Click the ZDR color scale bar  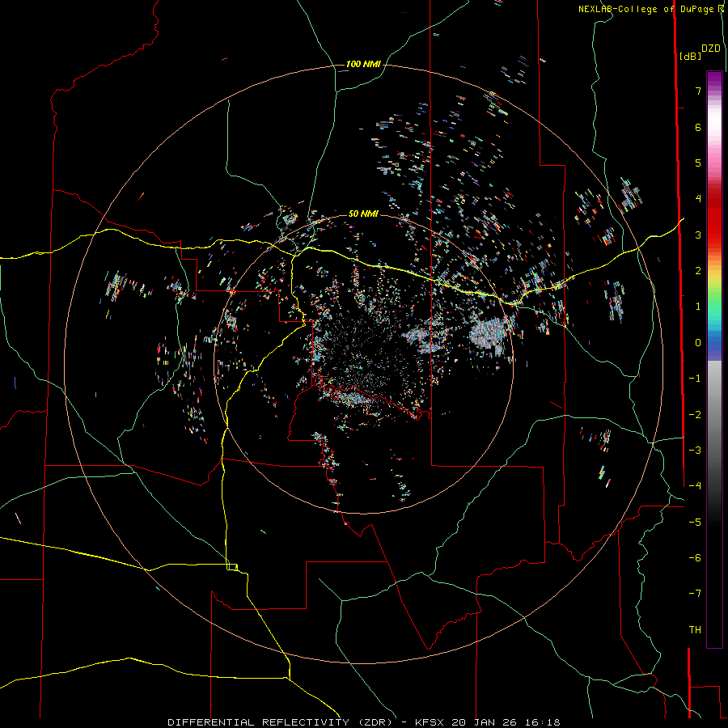(x=714, y=359)
